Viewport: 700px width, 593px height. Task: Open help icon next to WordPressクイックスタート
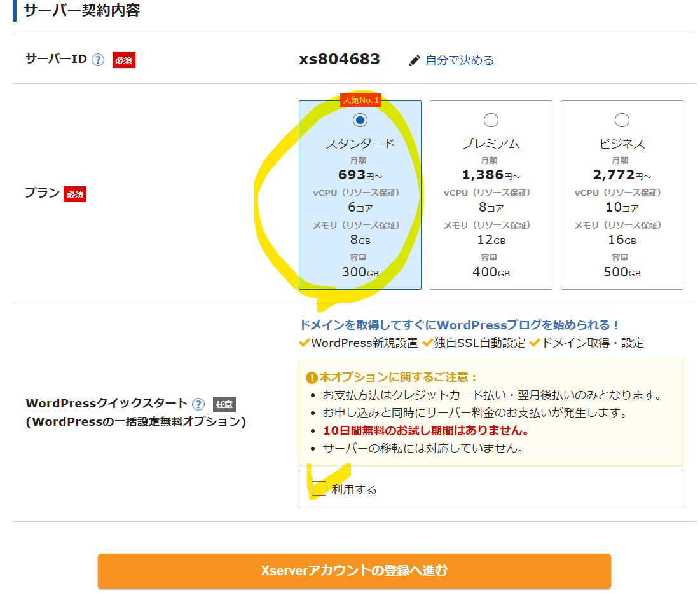click(198, 404)
